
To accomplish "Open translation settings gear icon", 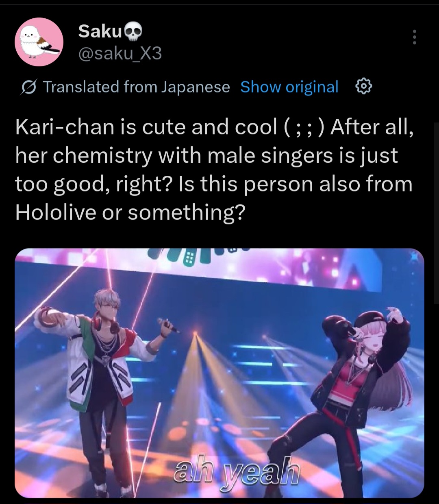I will point(364,86).
